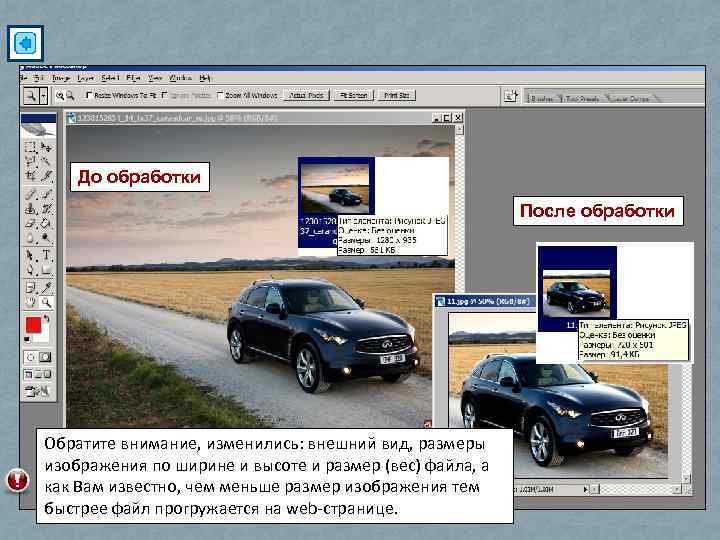Click the Print Size button

click(x=397, y=95)
